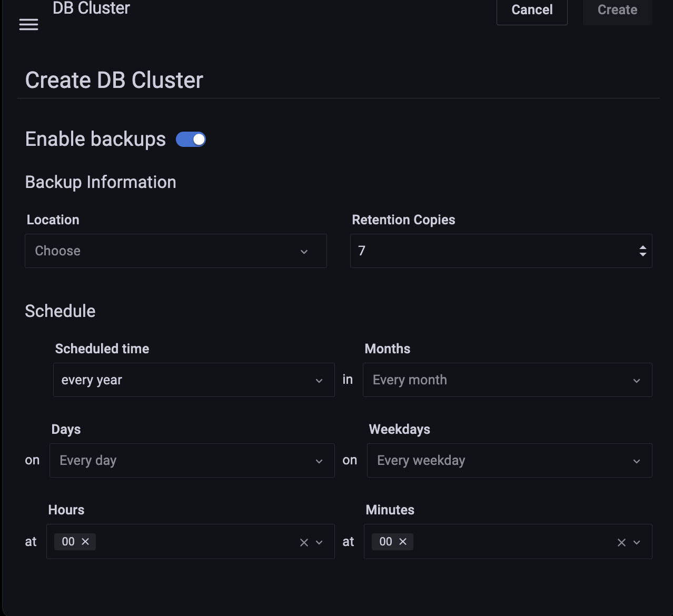Screen dimensions: 673x616
Task: Click the DB Cluster header title
Action: click(x=91, y=8)
